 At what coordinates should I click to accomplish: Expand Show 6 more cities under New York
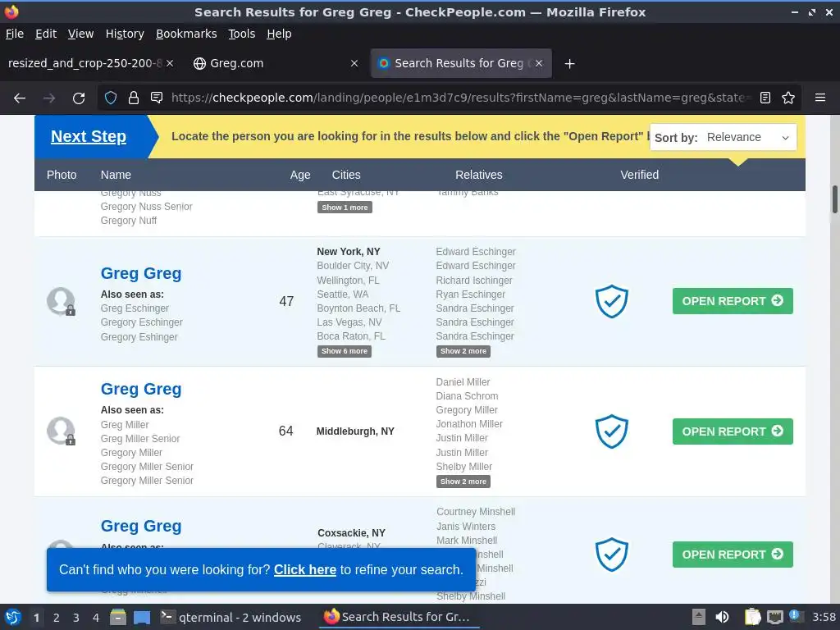[345, 351]
